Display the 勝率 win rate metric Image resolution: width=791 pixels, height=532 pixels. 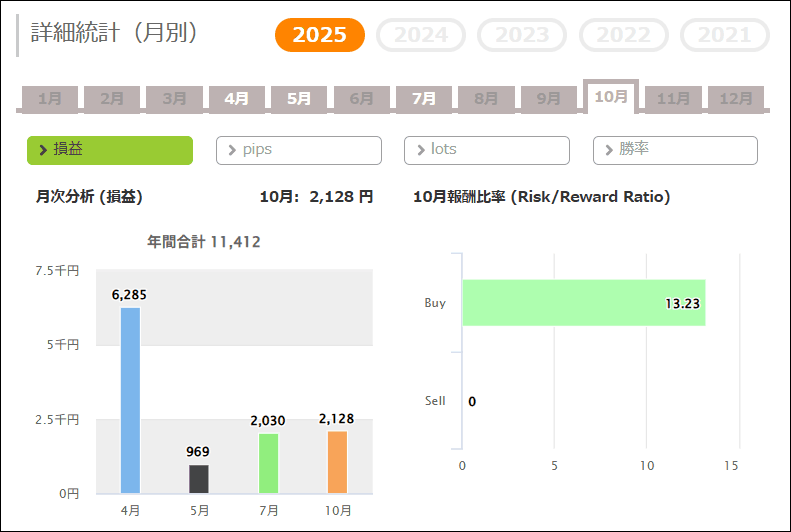click(675, 150)
